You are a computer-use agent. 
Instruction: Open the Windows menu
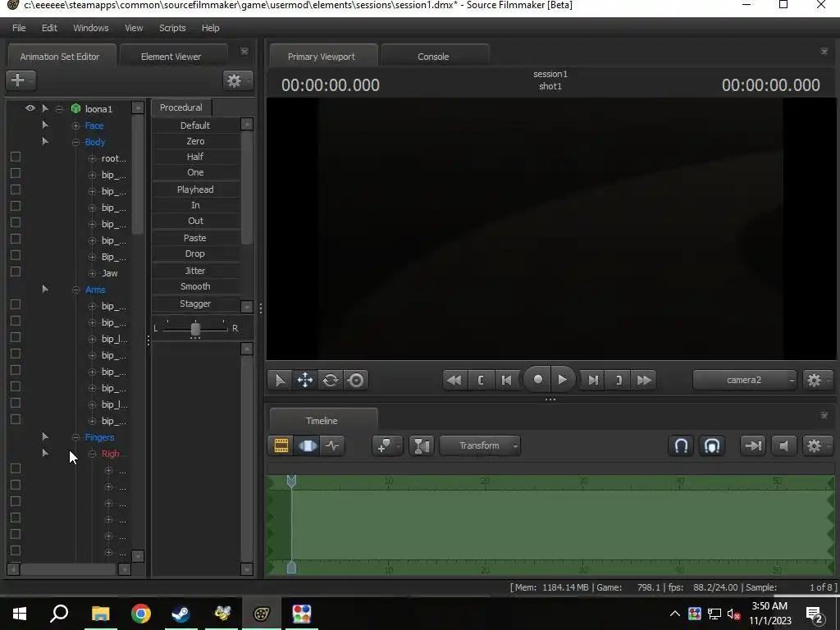[x=90, y=28]
